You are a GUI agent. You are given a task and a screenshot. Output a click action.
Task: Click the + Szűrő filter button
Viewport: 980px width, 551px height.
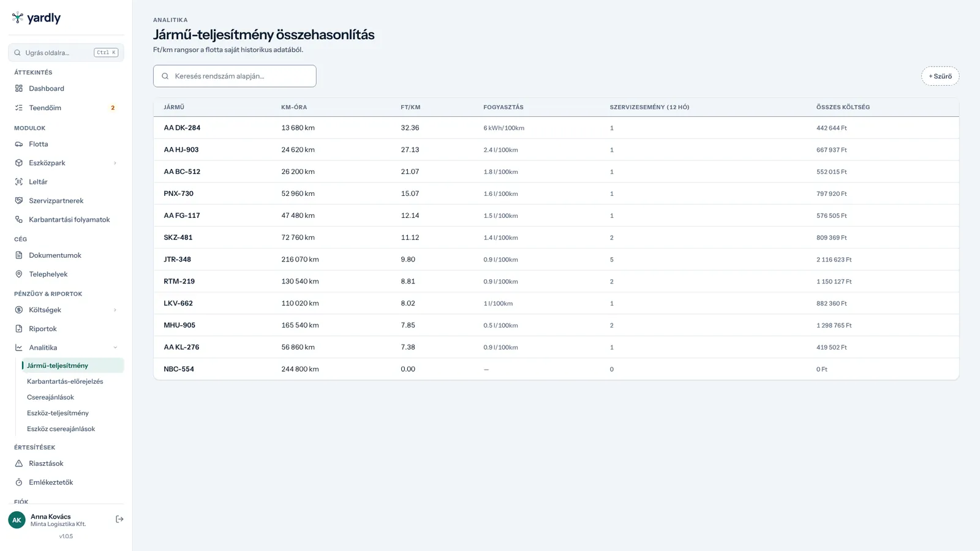coord(940,76)
